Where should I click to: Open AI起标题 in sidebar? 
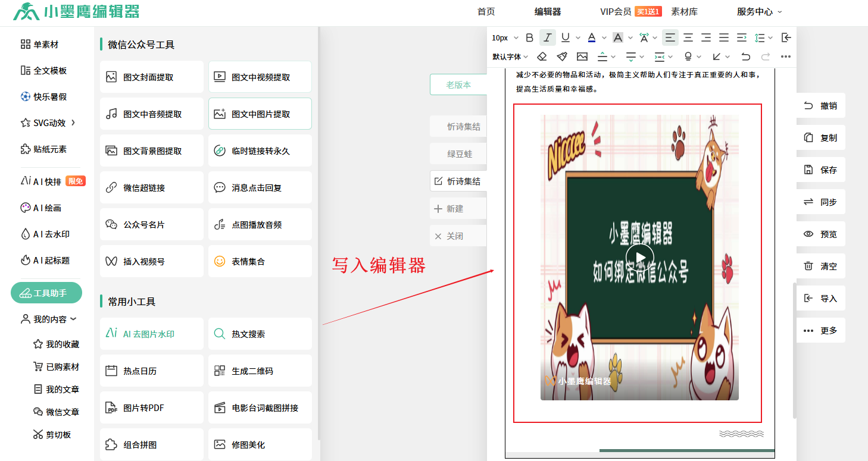45,260
